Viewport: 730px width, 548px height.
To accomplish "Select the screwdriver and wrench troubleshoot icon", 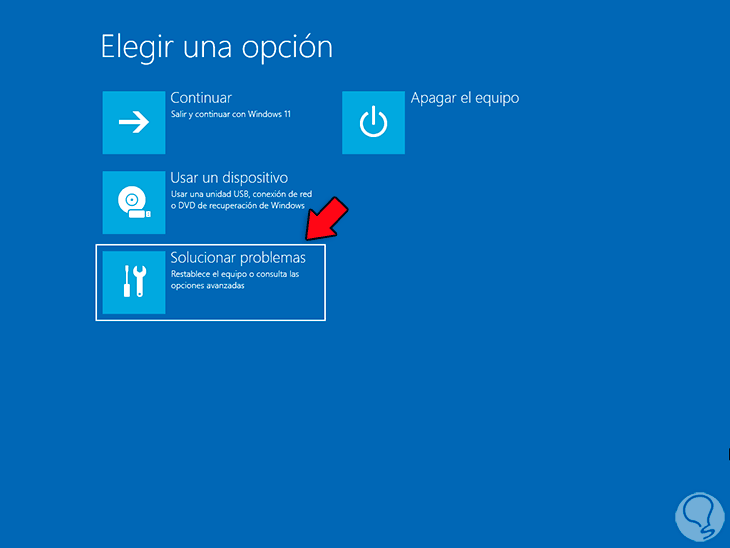I will pos(134,282).
